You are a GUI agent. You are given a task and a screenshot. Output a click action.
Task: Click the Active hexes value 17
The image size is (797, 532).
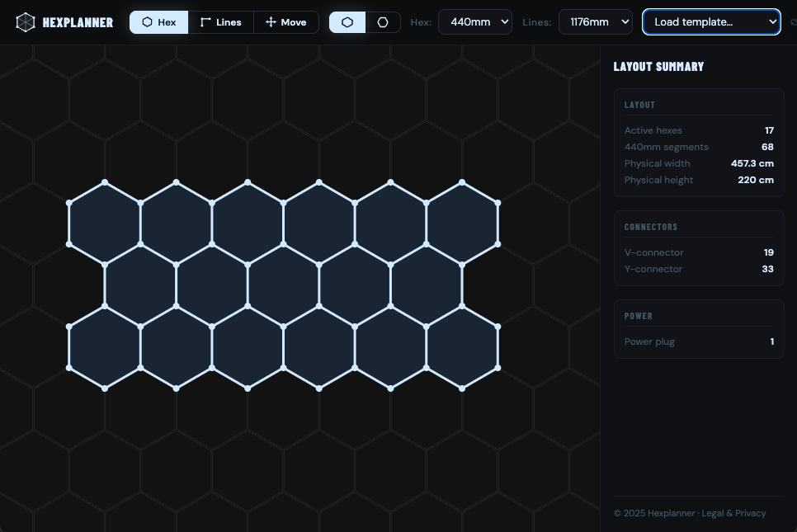(x=769, y=130)
